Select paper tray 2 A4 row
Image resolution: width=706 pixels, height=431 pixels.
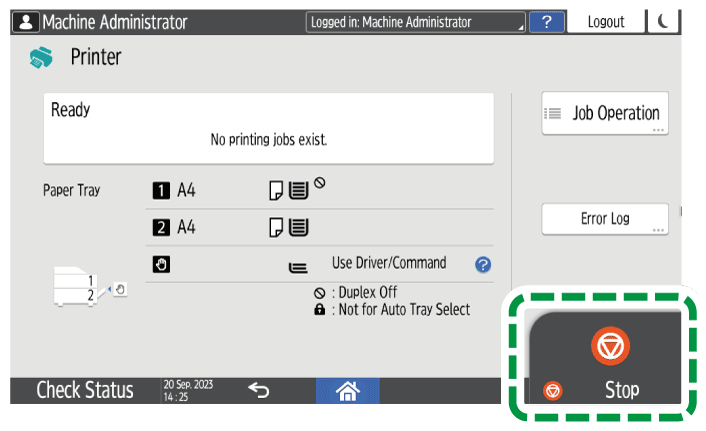pyautogui.click(x=319, y=227)
